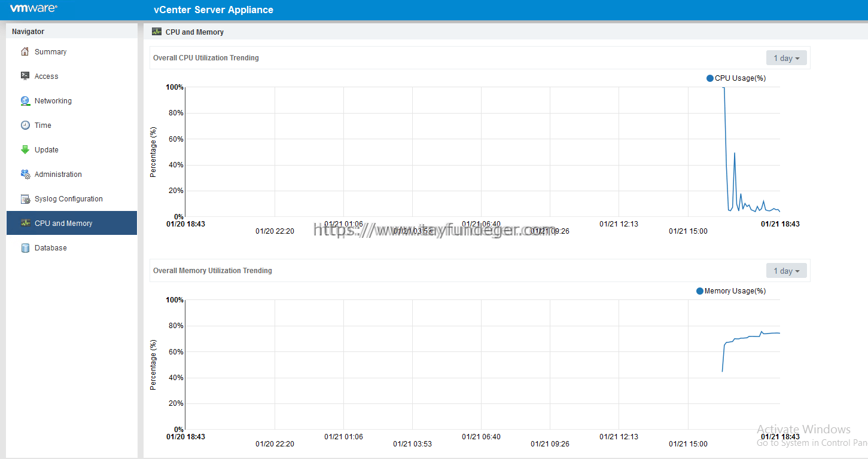Click the Memory Usage(%) legend label
Image resolution: width=868 pixels, height=459 pixels.
point(735,291)
